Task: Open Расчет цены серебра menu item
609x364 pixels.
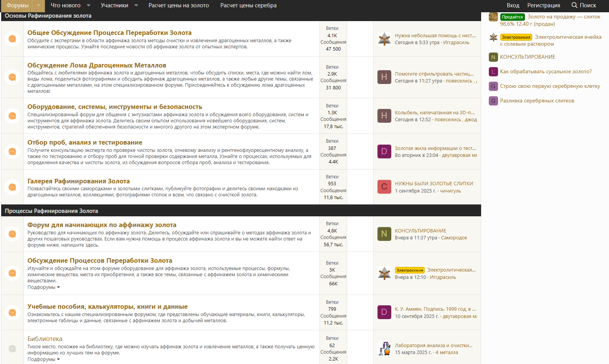Action: [248, 5]
